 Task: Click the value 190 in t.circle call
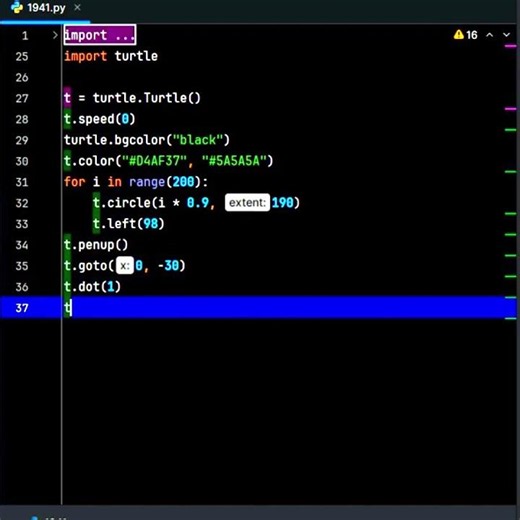pos(282,203)
